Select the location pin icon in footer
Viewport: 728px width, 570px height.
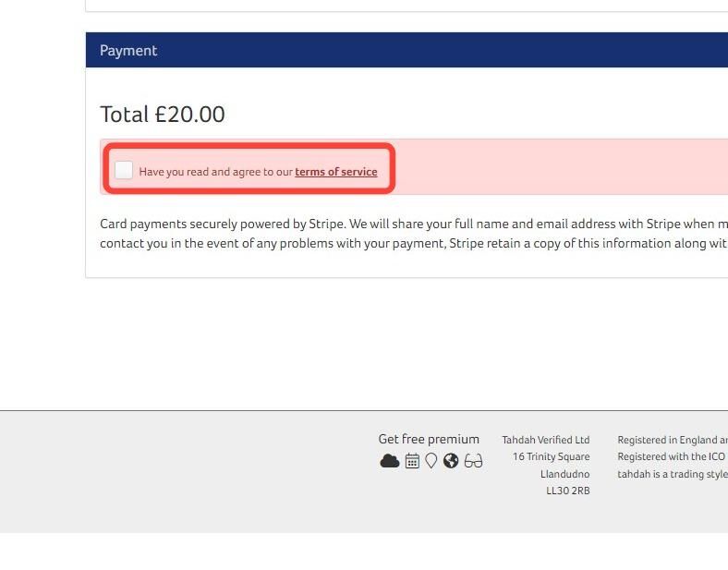click(x=431, y=461)
